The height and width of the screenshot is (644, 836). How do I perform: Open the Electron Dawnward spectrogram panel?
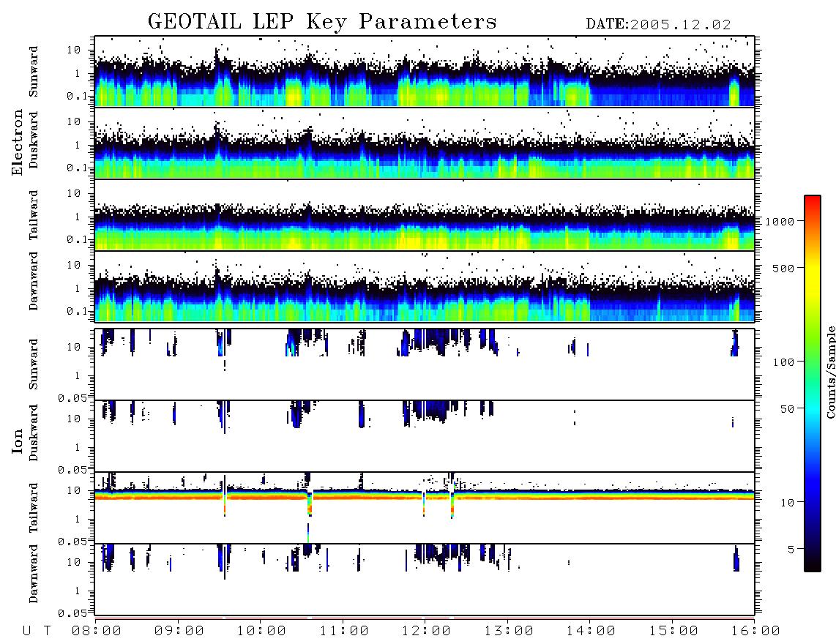[425, 287]
